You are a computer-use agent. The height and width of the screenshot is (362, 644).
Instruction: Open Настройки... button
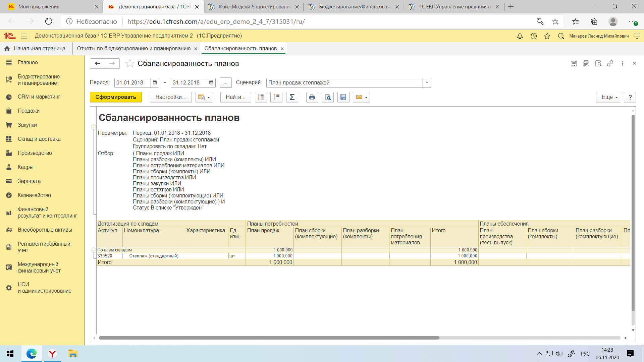171,97
